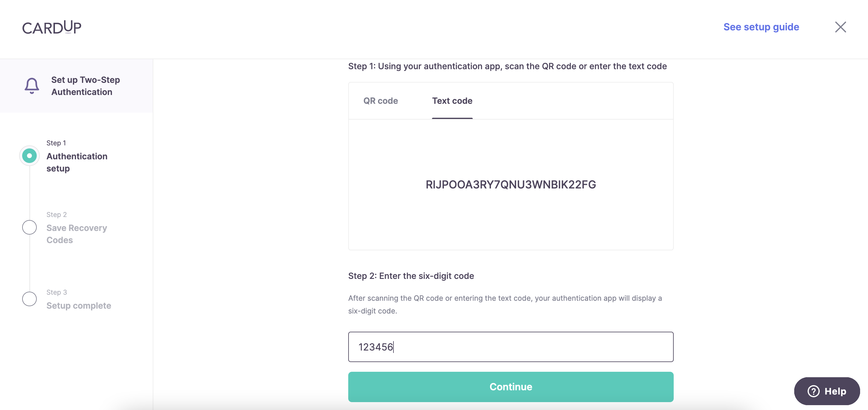Click the Help question mark icon
Screen dimensions: 868x410
[x=813, y=391]
